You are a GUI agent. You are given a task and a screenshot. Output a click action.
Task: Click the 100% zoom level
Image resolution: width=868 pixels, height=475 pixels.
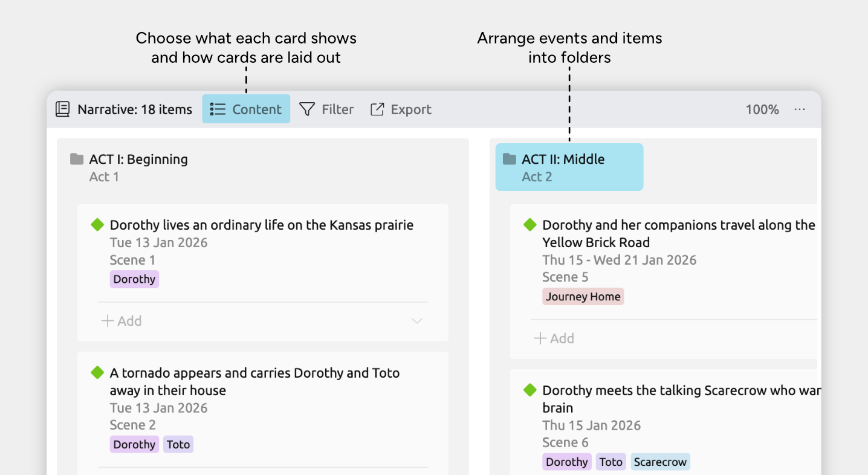tap(762, 109)
